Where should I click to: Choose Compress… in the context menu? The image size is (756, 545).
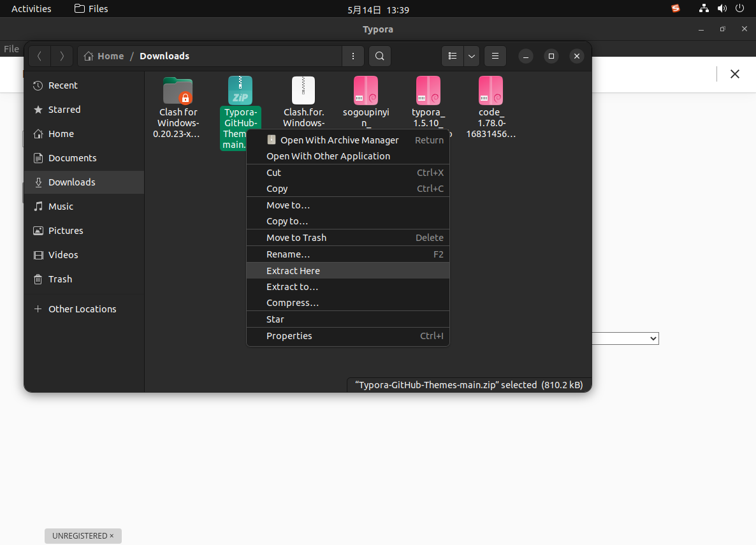pyautogui.click(x=347, y=303)
